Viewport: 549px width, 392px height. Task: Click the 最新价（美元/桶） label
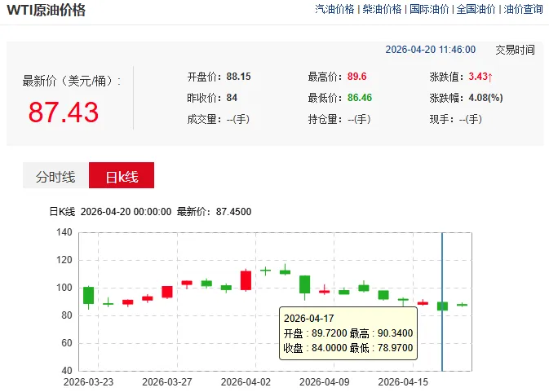tap(72, 81)
